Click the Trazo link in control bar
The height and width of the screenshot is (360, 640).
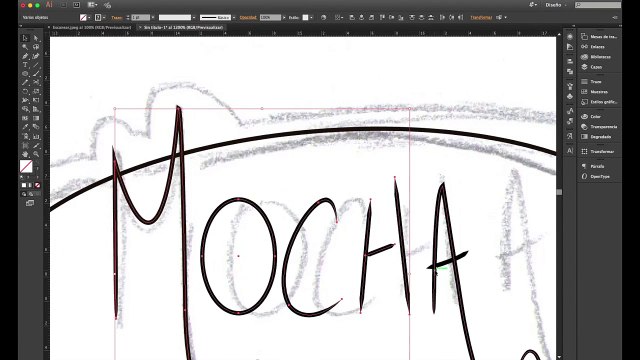(x=117, y=18)
